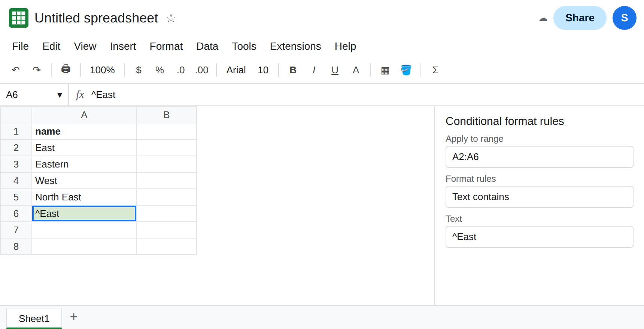Select the cell containing Eastern
The height and width of the screenshot is (329, 644).
coord(84,164)
